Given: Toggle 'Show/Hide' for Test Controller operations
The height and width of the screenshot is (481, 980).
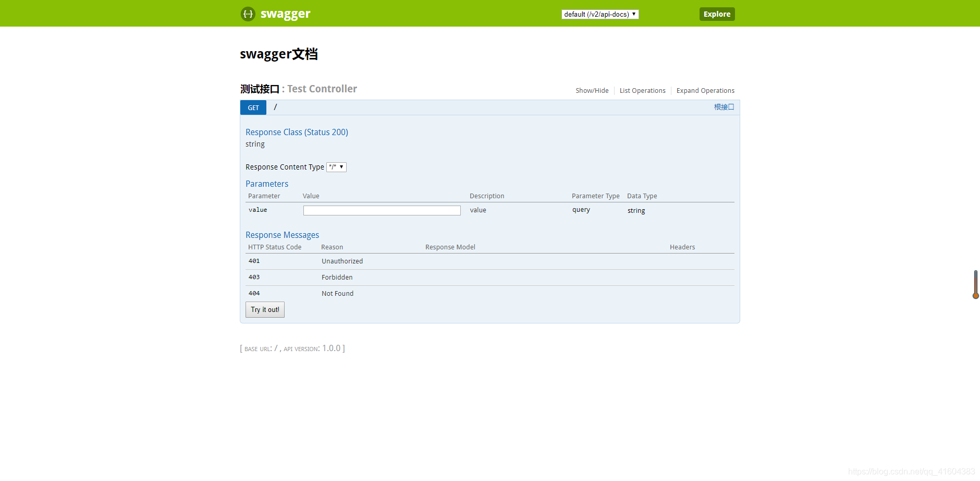Looking at the screenshot, I should [x=592, y=90].
